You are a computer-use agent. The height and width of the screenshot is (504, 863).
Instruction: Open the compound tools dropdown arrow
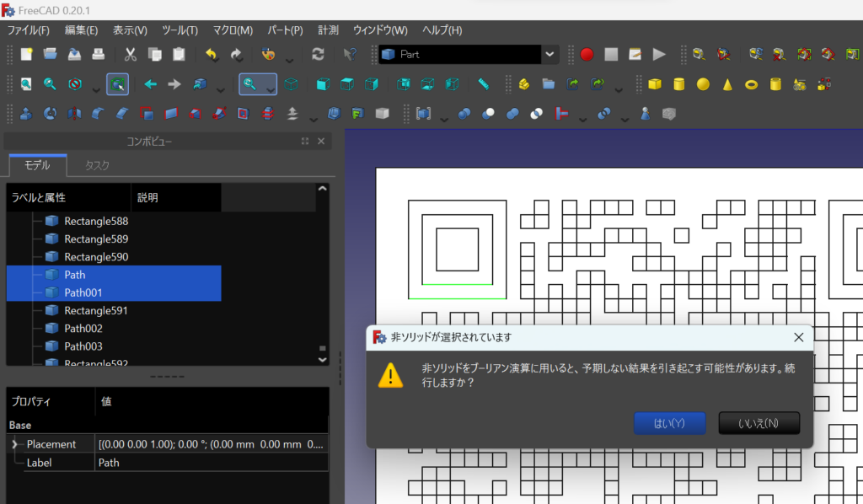pyautogui.click(x=443, y=119)
